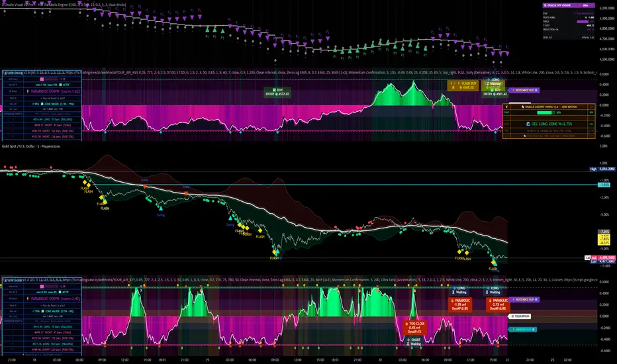Click date label 22 on time axis
617x364 pixels.
tap(507, 359)
